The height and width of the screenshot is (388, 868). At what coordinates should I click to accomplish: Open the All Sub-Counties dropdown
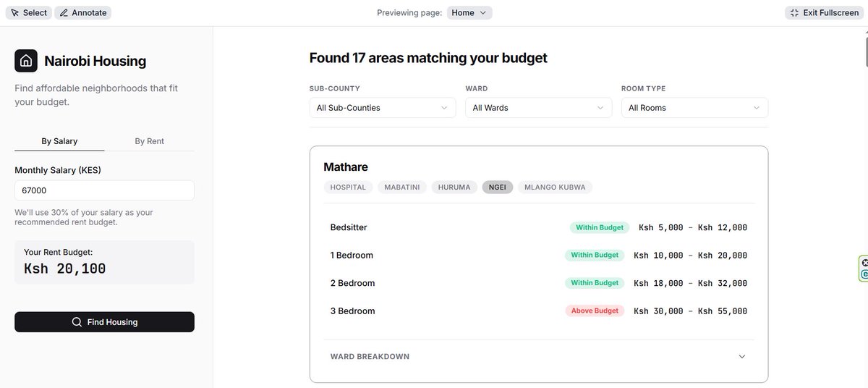[383, 108]
